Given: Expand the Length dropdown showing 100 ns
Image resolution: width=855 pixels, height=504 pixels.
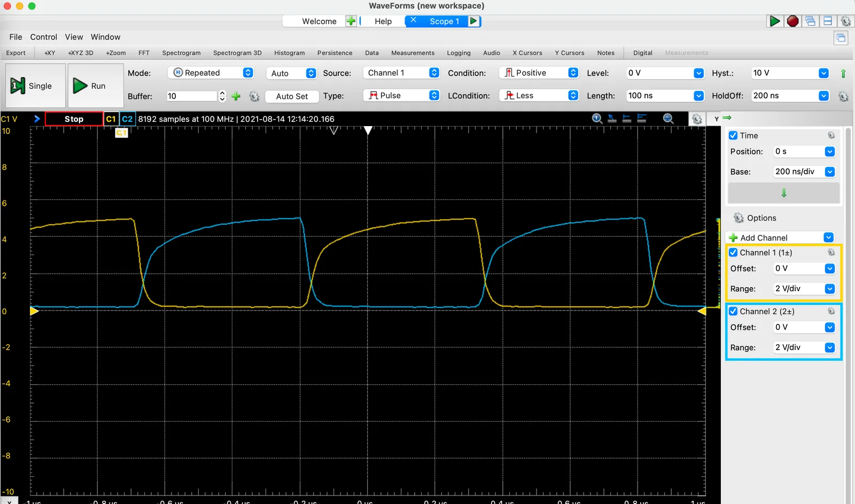Looking at the screenshot, I should click(x=698, y=96).
